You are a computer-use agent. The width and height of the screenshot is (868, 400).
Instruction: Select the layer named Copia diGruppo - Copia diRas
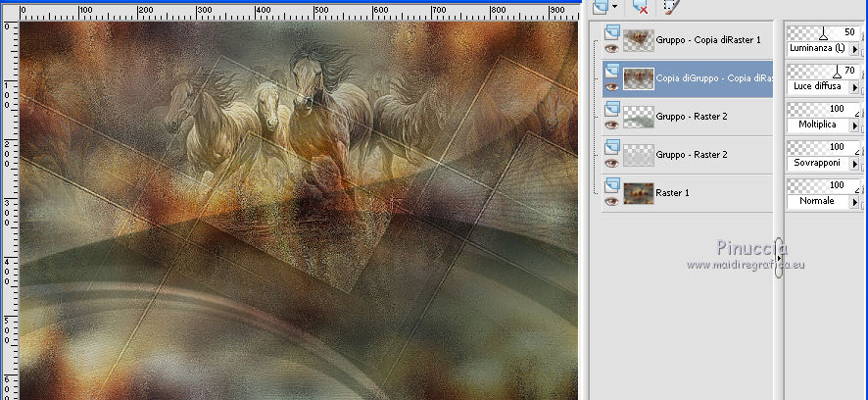(x=713, y=78)
